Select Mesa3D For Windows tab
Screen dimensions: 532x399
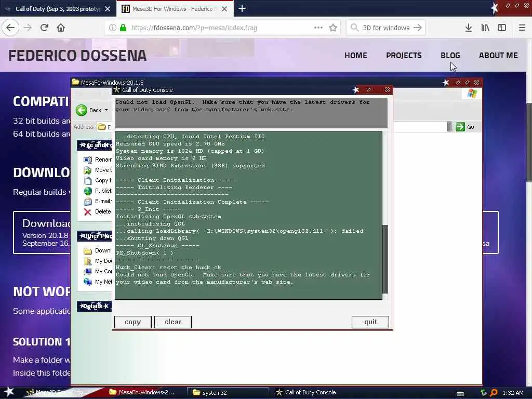pos(175,9)
